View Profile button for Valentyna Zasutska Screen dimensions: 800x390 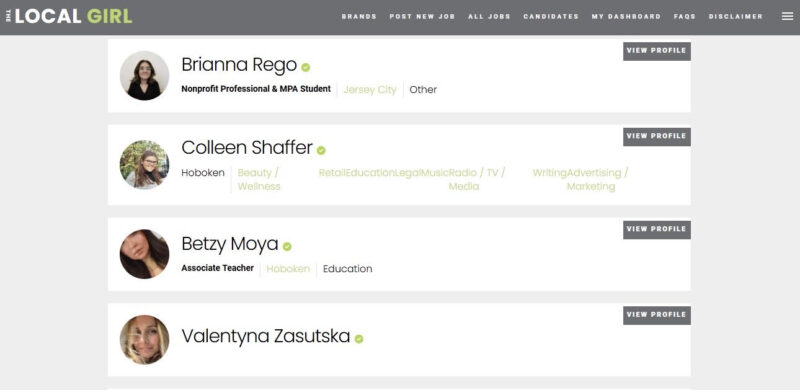[657, 315]
